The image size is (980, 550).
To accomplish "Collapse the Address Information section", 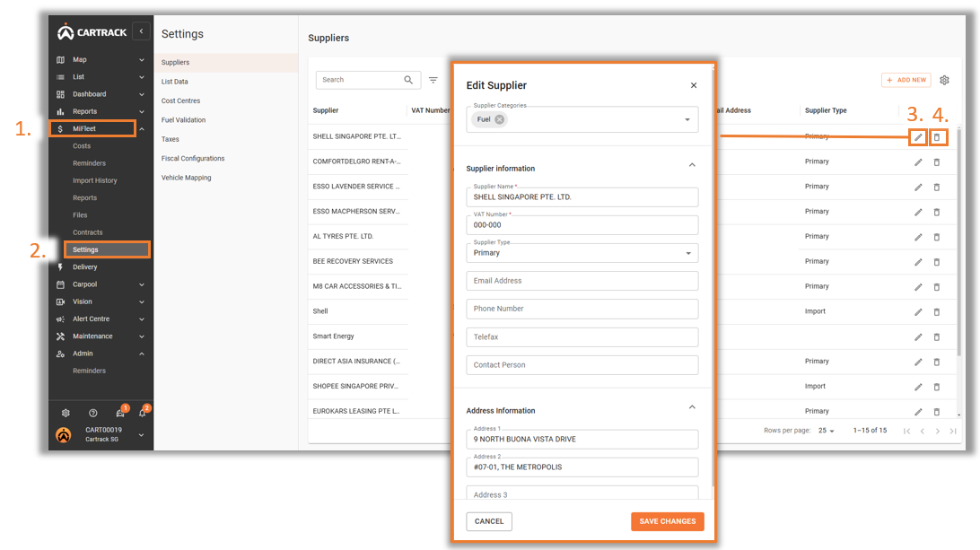I will coord(692,407).
